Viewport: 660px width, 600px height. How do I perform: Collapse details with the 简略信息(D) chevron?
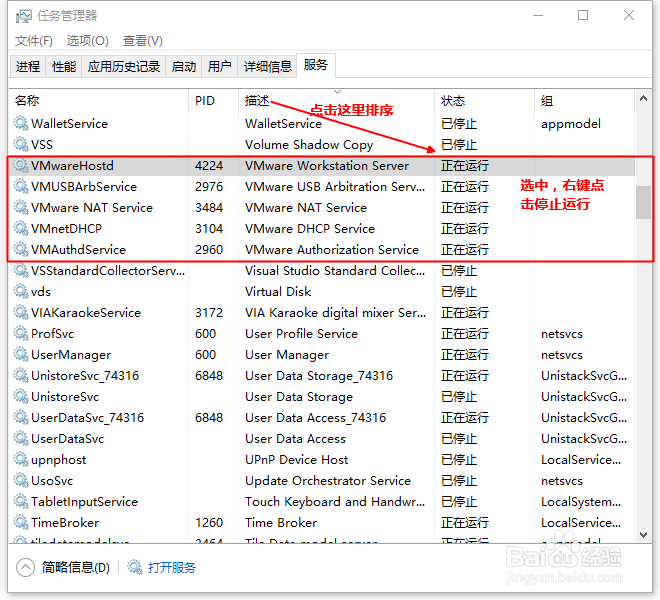tap(25, 567)
